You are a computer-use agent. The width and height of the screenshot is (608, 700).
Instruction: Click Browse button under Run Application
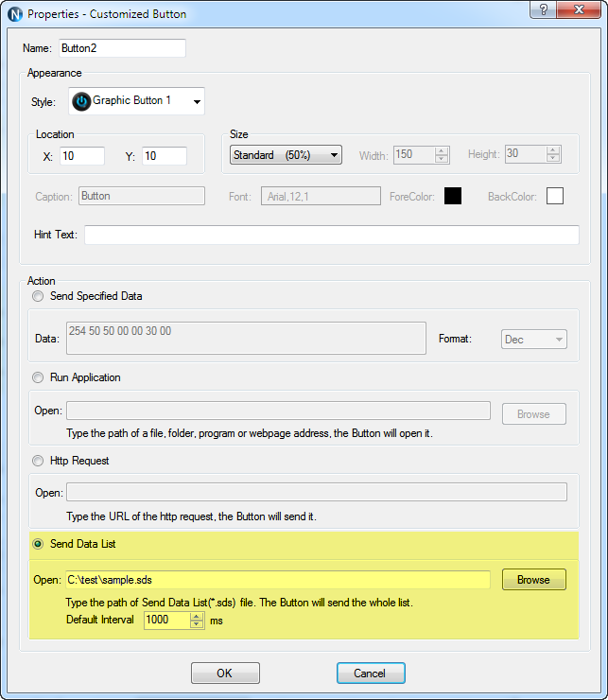tap(534, 414)
